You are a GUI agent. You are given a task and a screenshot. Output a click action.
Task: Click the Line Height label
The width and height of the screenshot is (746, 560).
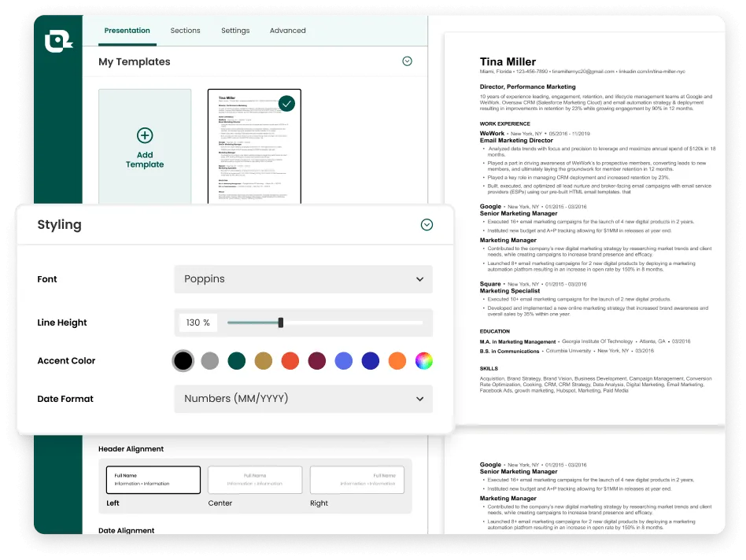pos(62,322)
